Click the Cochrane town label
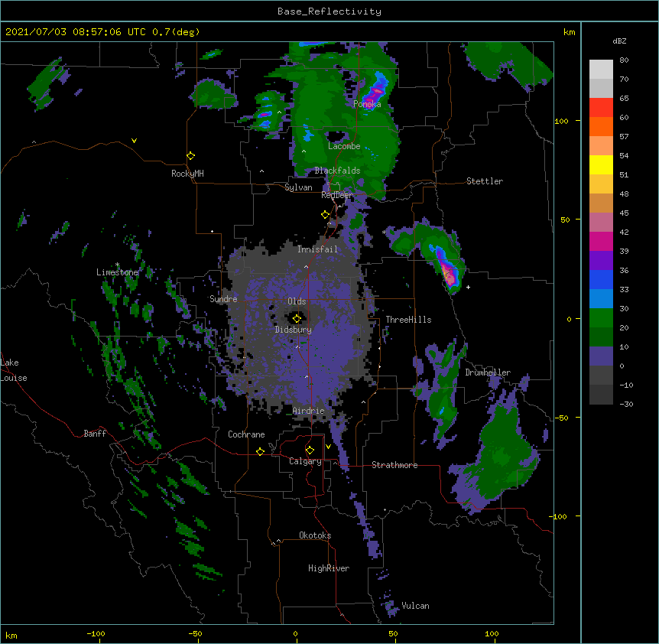 tap(246, 434)
